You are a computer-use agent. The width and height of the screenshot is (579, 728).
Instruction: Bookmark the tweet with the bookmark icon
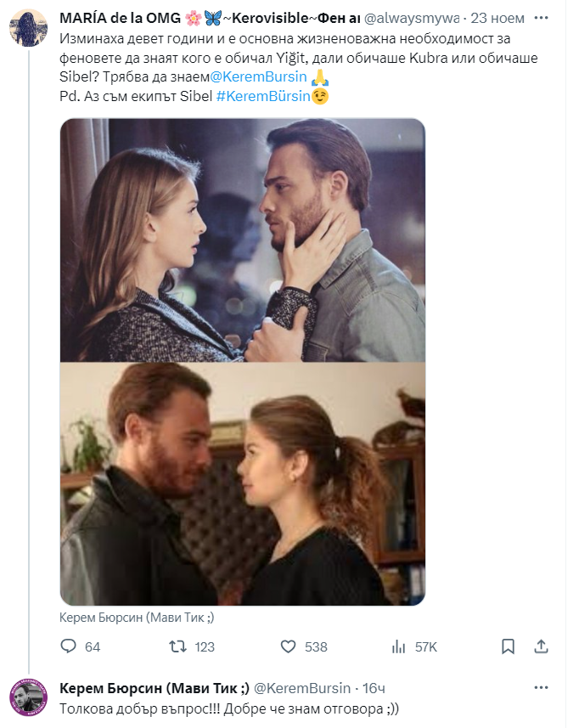(x=508, y=646)
